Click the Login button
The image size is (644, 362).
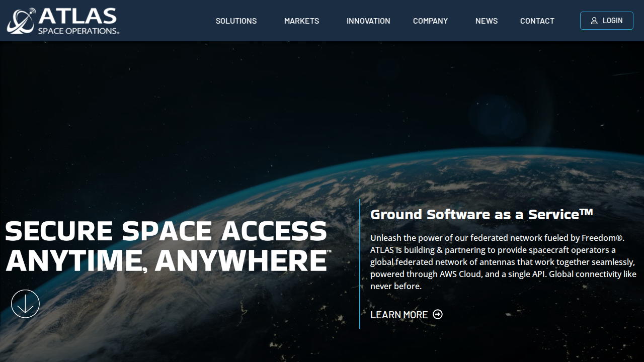point(607,21)
